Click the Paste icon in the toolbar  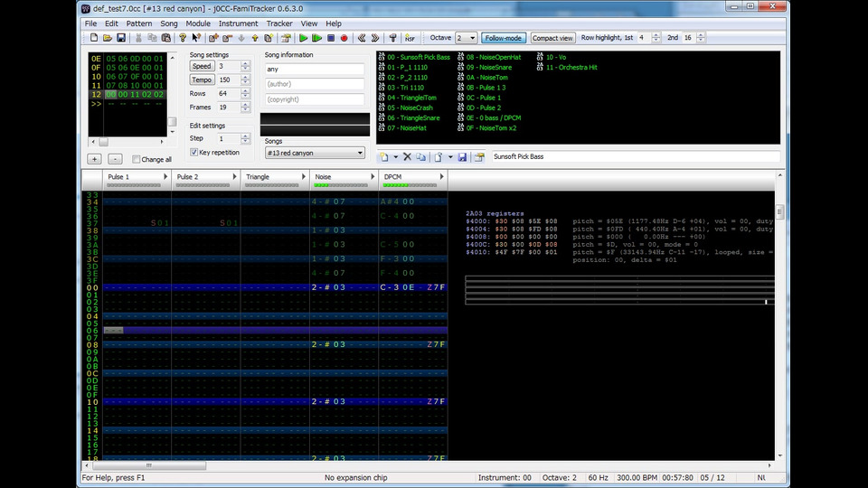coord(166,38)
